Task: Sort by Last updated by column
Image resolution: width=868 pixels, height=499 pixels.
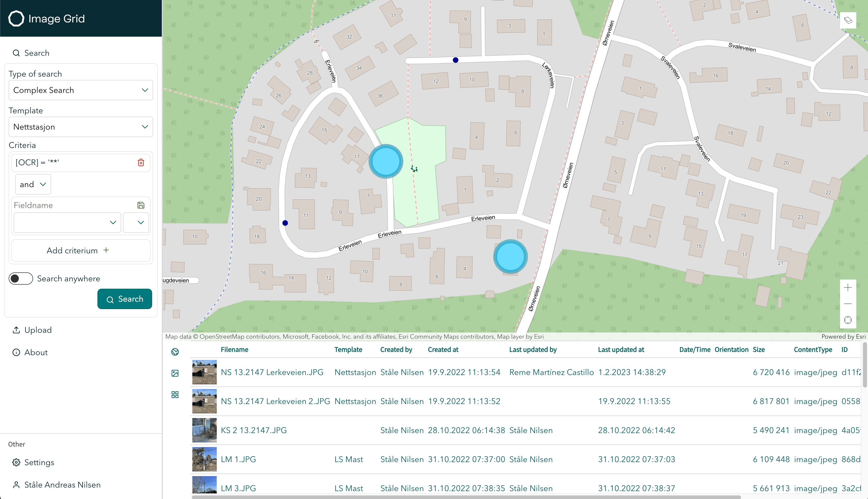Action: (x=533, y=350)
